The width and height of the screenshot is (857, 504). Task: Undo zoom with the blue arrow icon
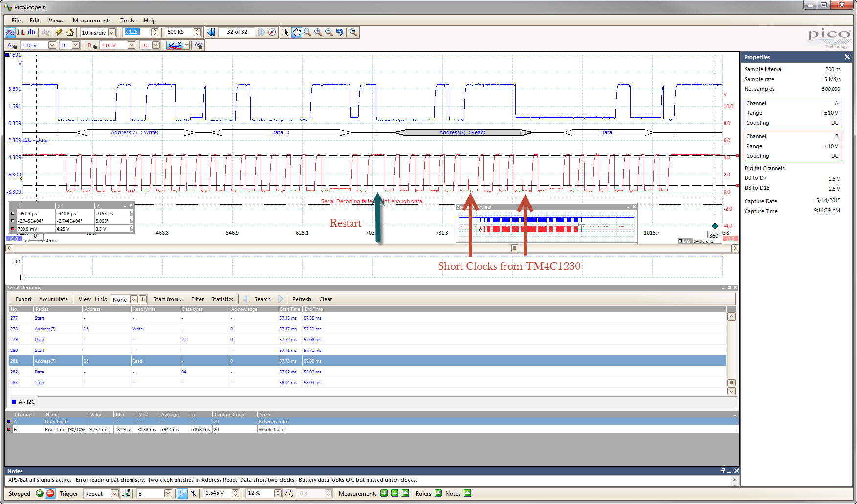click(340, 32)
